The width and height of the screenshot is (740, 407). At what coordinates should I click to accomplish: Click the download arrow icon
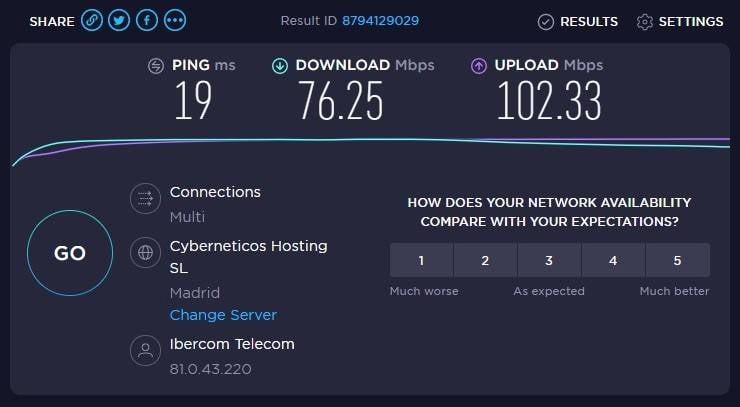280,66
